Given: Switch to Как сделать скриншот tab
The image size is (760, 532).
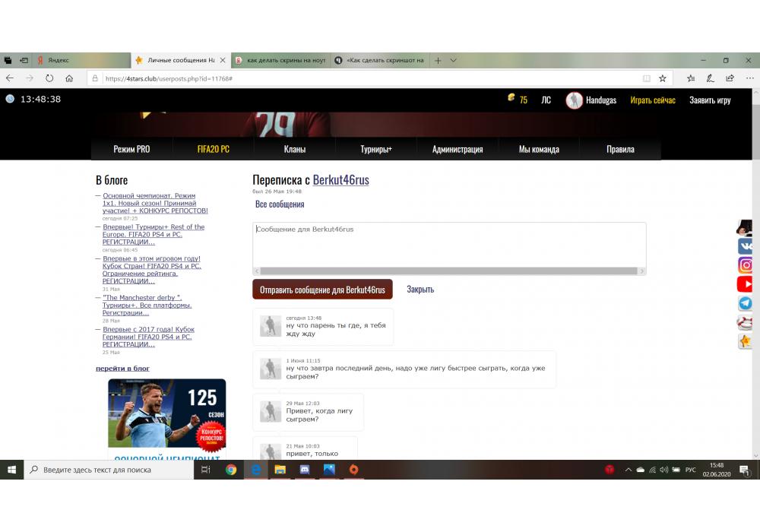Looking at the screenshot, I should (381, 60).
